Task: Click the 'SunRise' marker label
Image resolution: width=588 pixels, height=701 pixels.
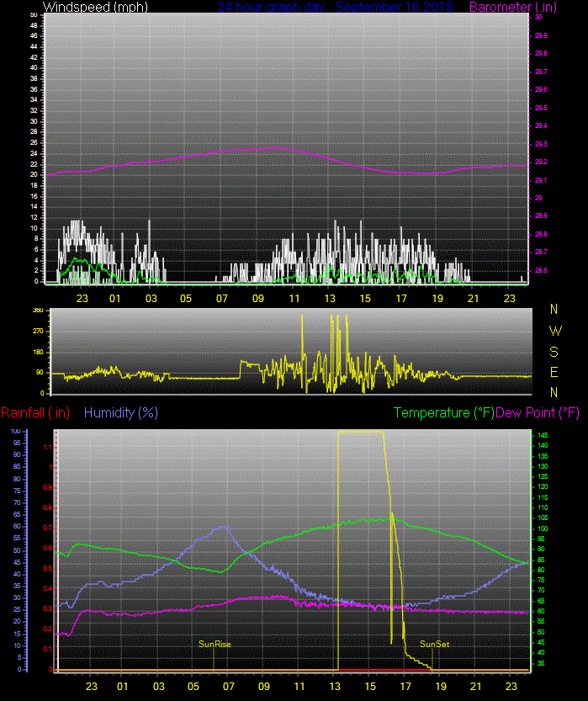Action: coord(215,645)
